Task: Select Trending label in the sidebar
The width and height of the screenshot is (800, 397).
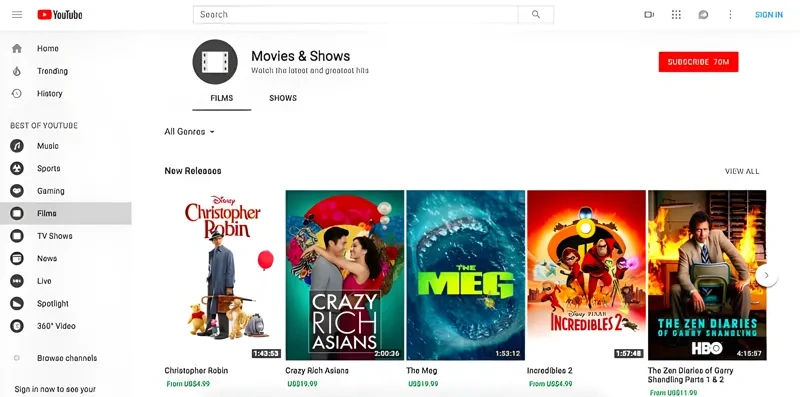Action: point(53,71)
